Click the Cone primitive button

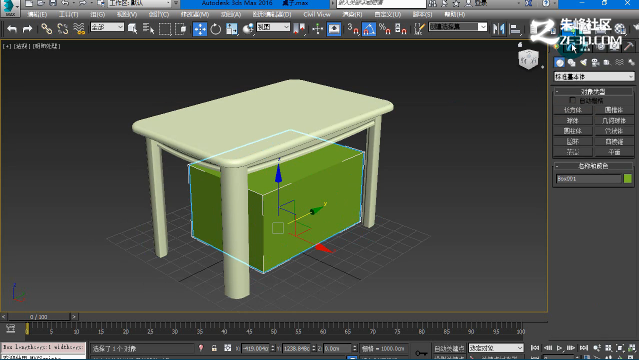[614, 110]
